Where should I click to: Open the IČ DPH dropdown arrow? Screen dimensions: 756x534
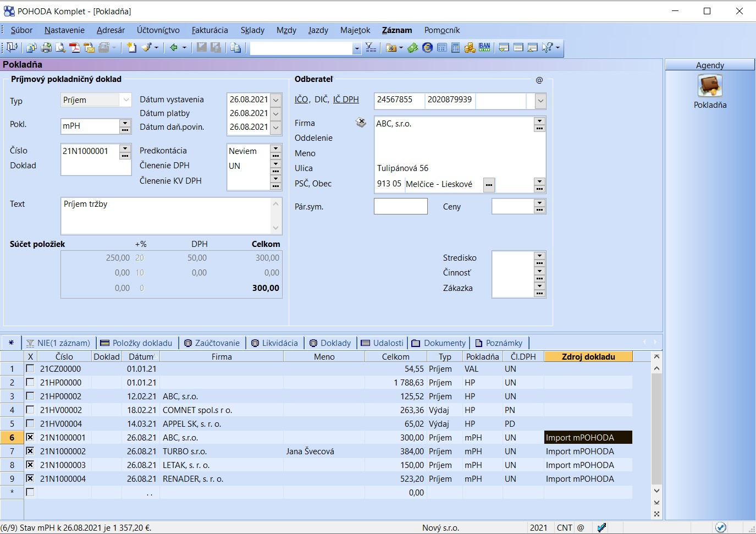(x=540, y=101)
